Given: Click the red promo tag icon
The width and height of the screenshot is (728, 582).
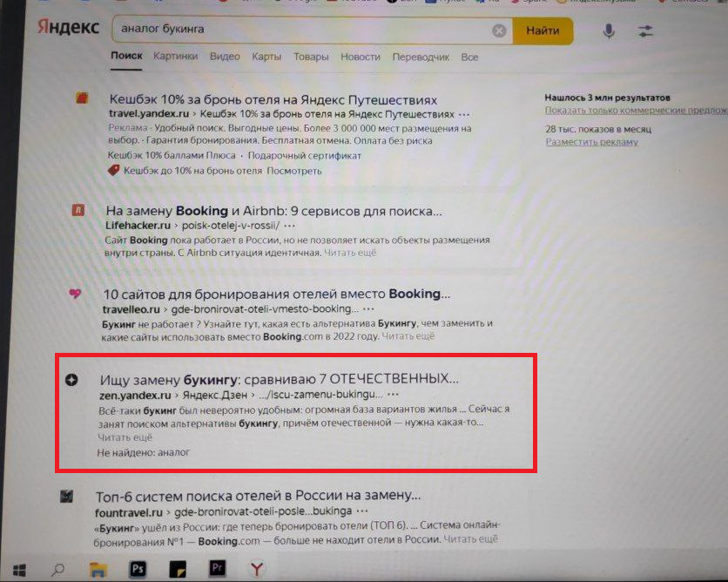Looking at the screenshot, I should (x=114, y=170).
